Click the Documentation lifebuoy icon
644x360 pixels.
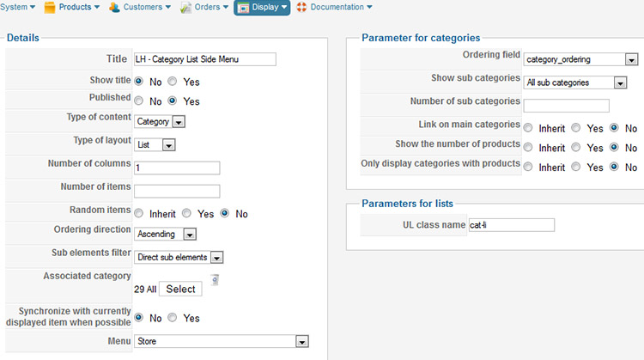(x=301, y=7)
